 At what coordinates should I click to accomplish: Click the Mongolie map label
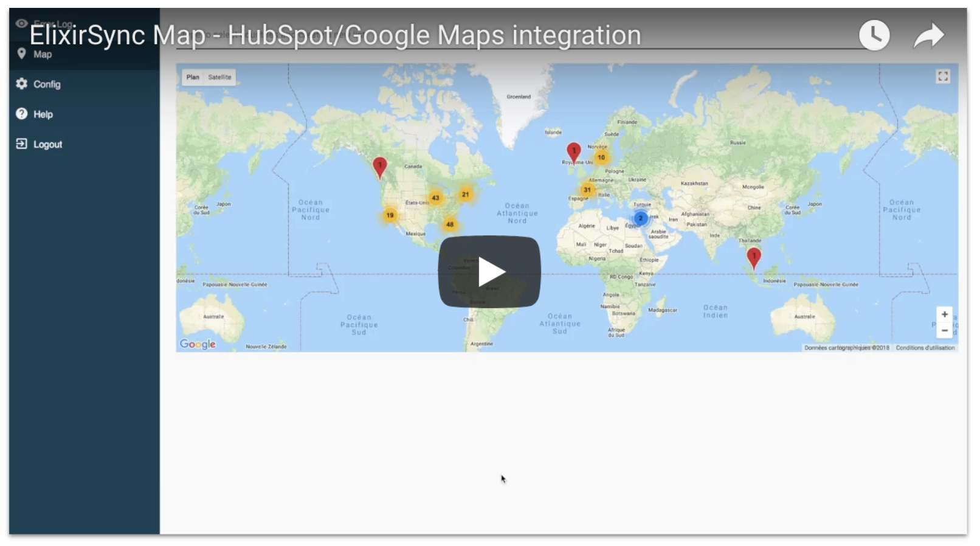(x=753, y=187)
